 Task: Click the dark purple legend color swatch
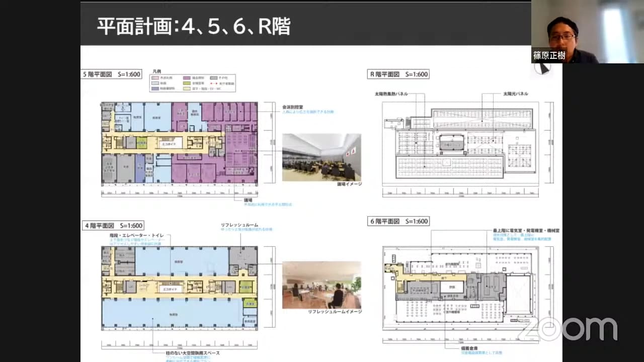(156, 88)
